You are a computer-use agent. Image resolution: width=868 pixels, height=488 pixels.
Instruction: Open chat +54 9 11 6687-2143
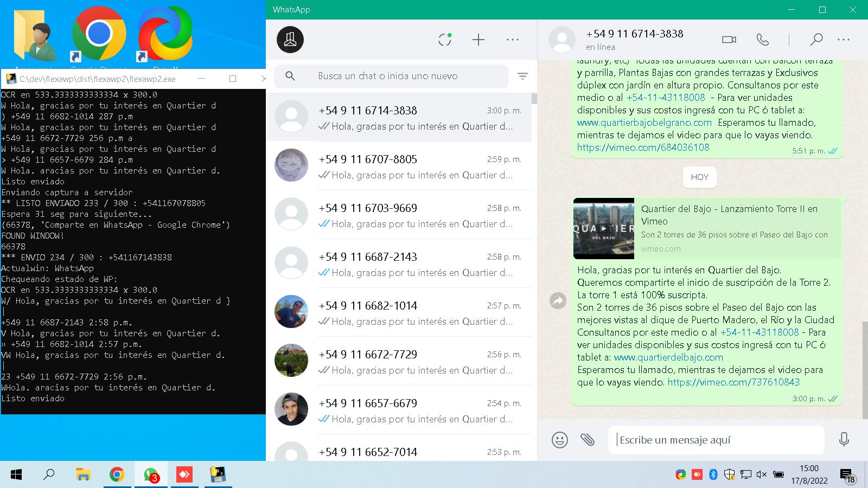[399, 264]
